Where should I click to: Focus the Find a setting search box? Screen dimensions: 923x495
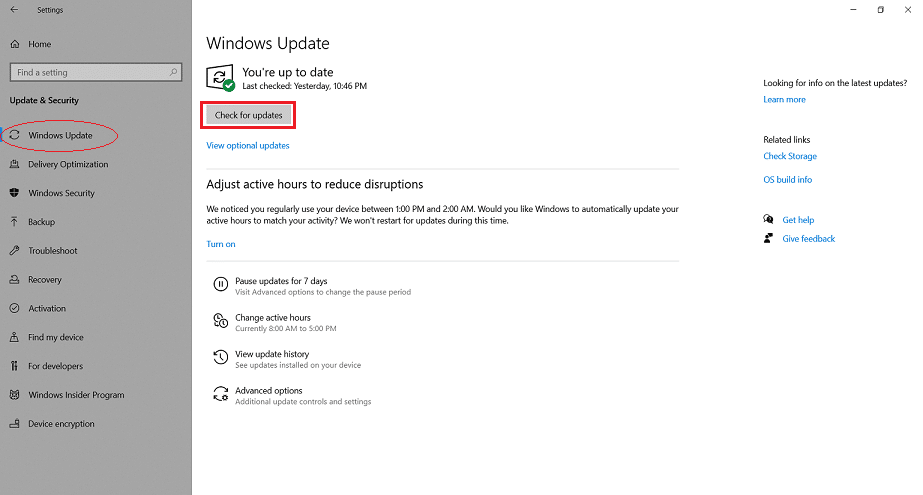[x=96, y=72]
